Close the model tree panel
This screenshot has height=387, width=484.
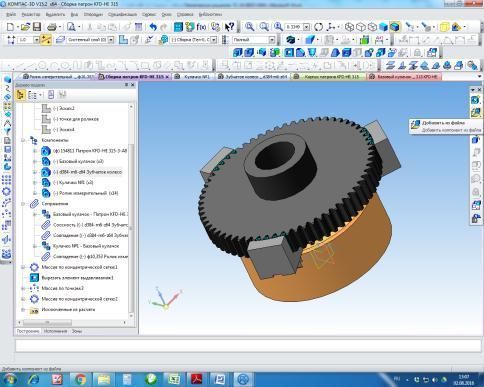pos(133,85)
